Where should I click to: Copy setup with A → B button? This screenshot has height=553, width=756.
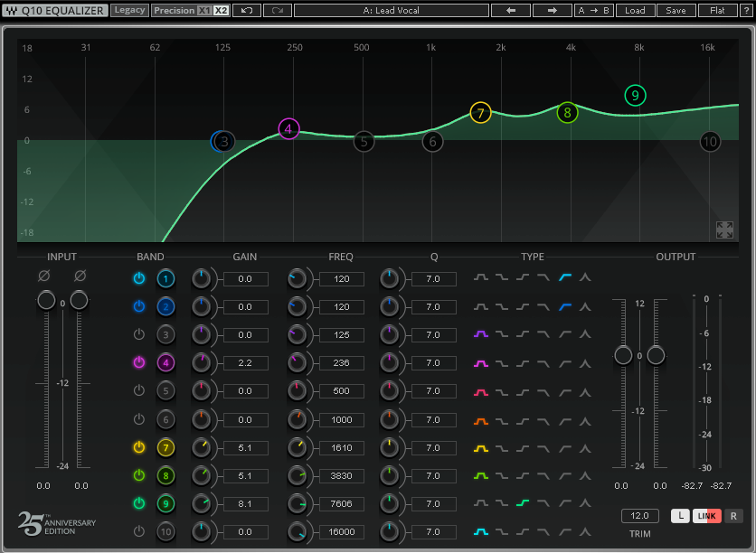[x=593, y=10]
